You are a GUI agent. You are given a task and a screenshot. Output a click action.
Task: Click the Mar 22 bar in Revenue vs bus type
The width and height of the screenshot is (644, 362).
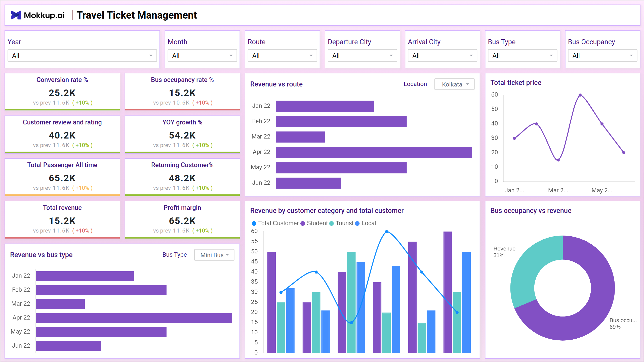pyautogui.click(x=60, y=304)
